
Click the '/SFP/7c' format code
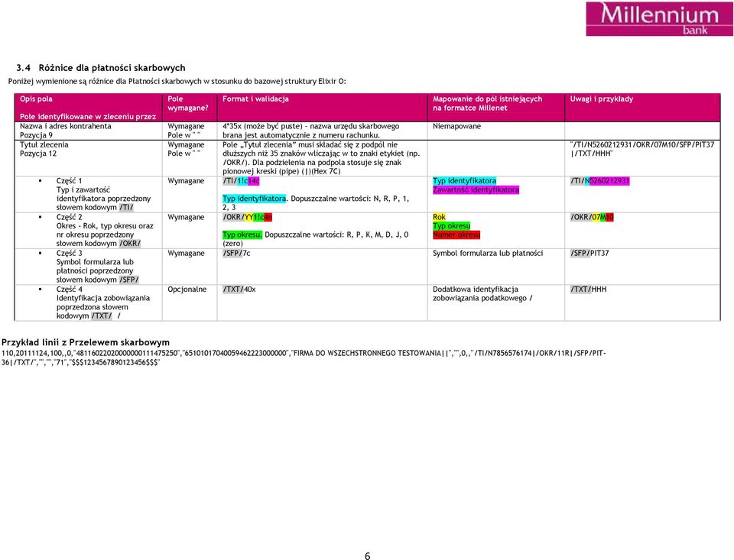click(x=236, y=253)
